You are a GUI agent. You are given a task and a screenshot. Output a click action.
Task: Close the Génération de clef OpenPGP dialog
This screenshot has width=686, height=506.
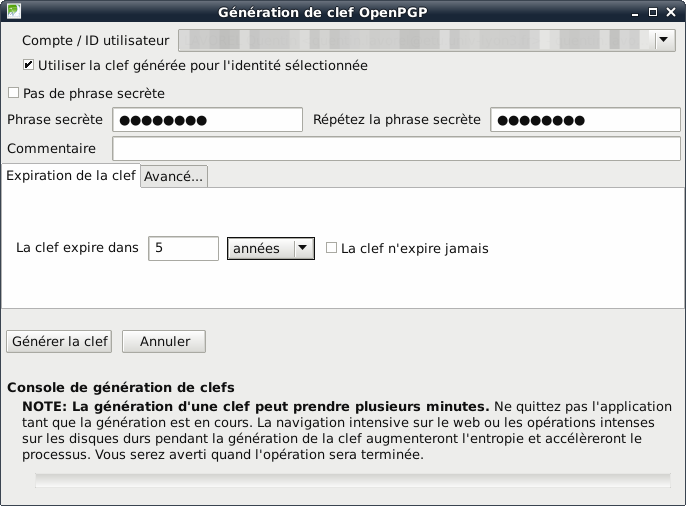pyautogui.click(x=672, y=12)
